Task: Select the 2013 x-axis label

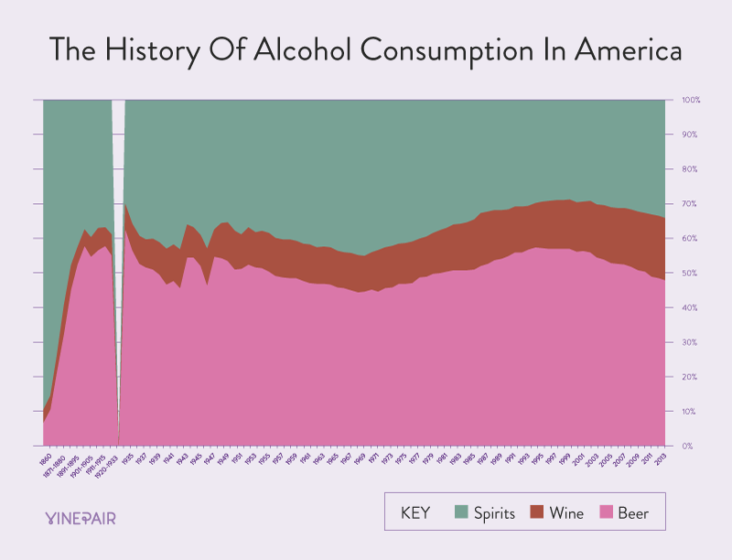Action: 661,458
